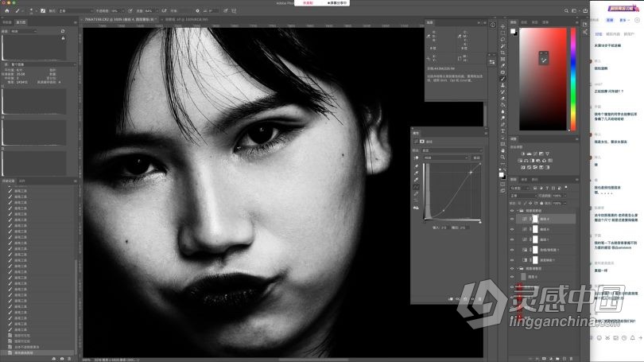Select the Move tool
644x362 pixels.
point(502,27)
